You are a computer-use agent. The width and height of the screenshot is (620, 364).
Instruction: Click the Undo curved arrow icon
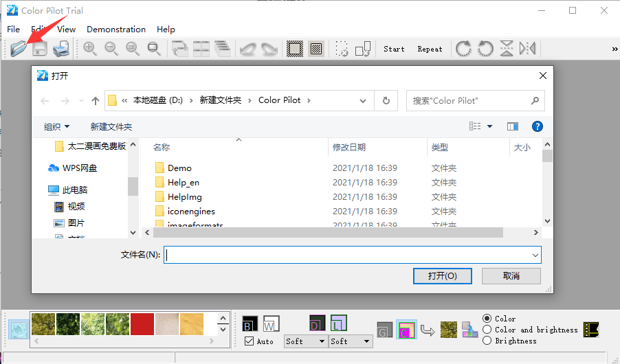(x=248, y=49)
